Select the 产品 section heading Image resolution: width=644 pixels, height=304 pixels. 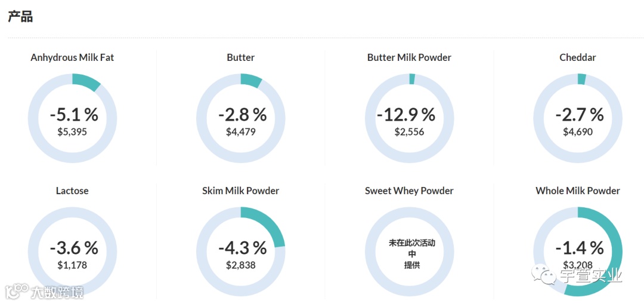[20, 17]
